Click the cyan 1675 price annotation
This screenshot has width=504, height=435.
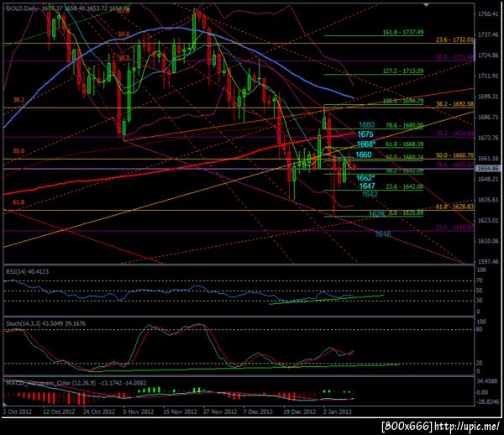(x=365, y=134)
